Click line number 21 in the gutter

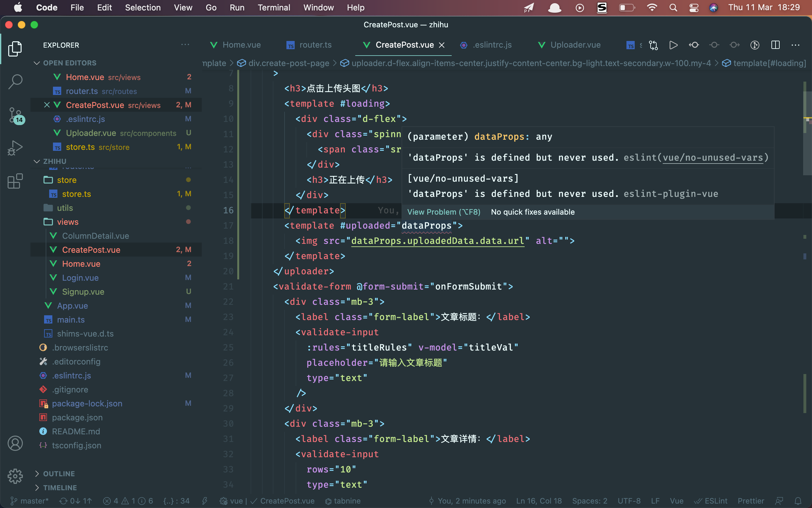tap(228, 287)
